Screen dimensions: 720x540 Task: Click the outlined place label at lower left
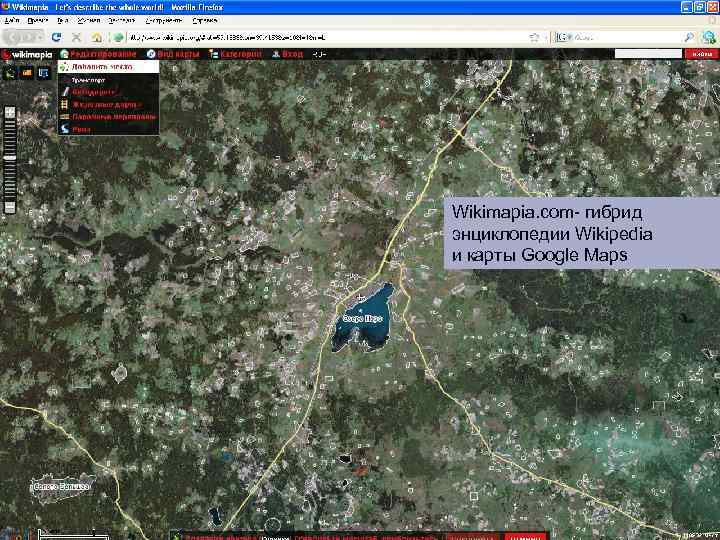(x=61, y=487)
